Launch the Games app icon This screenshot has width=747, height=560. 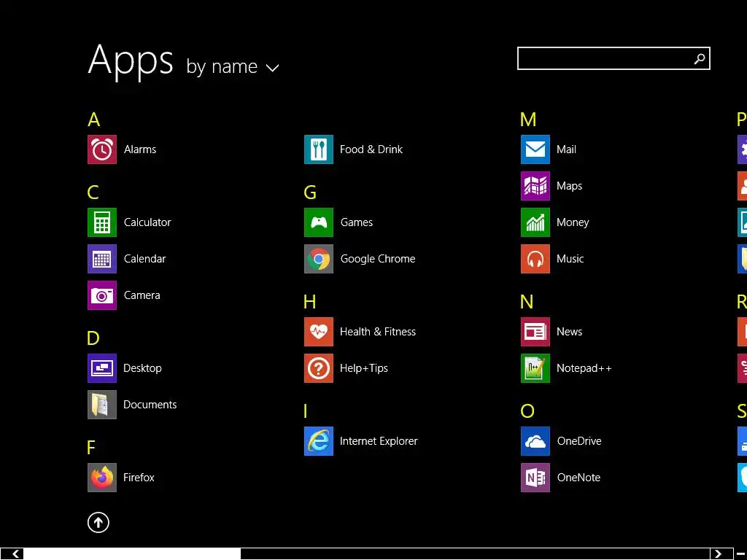(319, 222)
